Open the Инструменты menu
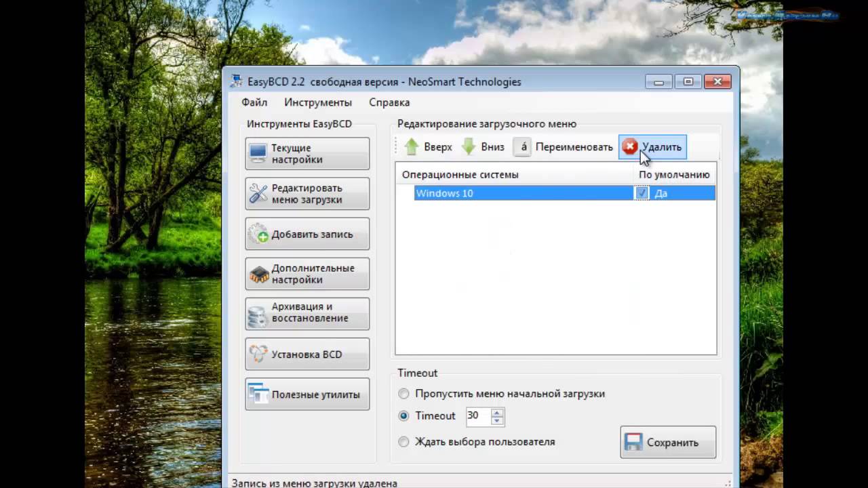Viewport: 868px width, 488px height. (318, 102)
